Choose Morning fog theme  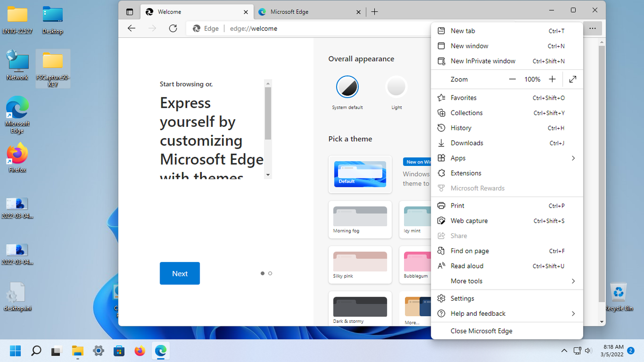pyautogui.click(x=360, y=220)
